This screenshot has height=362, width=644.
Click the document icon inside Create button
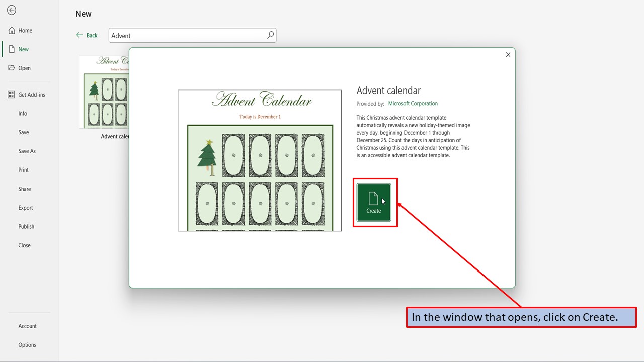[x=373, y=198]
